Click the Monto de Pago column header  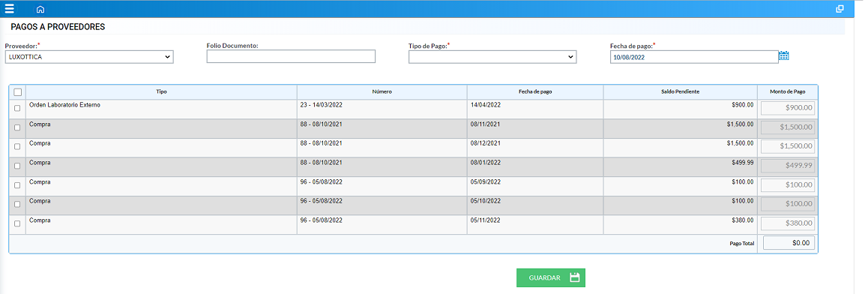(x=788, y=92)
